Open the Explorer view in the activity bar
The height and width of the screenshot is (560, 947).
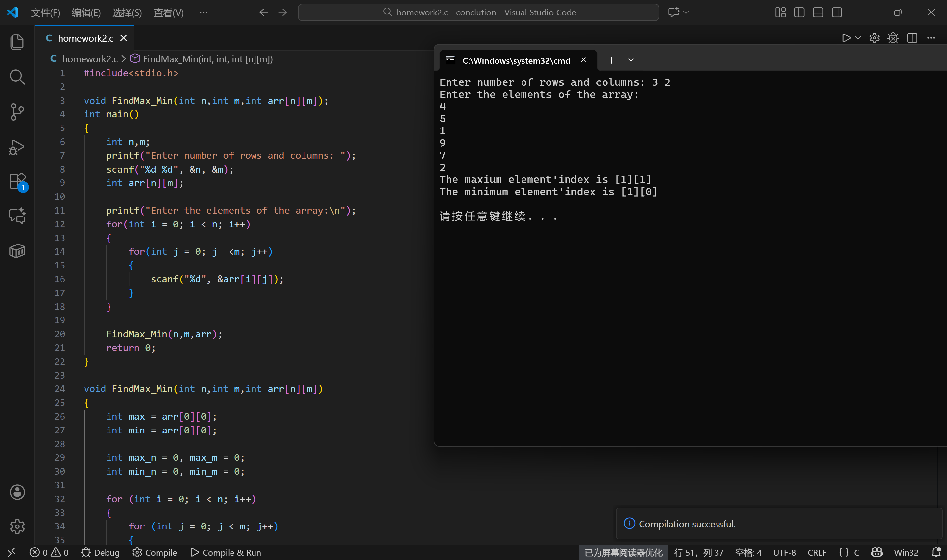(x=17, y=42)
